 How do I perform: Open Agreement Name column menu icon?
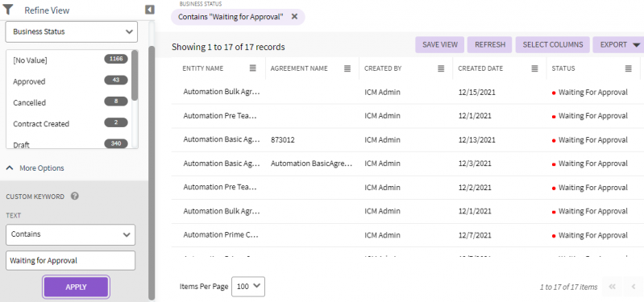pos(347,68)
